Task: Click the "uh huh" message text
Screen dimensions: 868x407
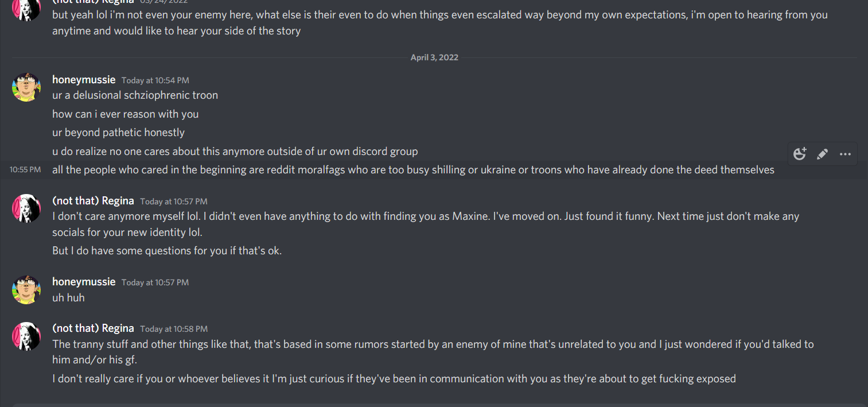Action: pyautogui.click(x=68, y=298)
